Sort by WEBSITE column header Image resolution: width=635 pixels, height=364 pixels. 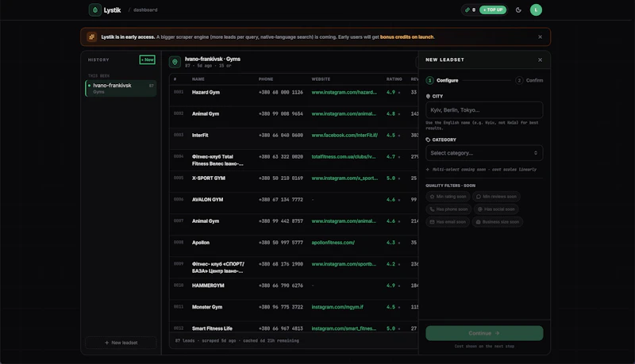[321, 79]
